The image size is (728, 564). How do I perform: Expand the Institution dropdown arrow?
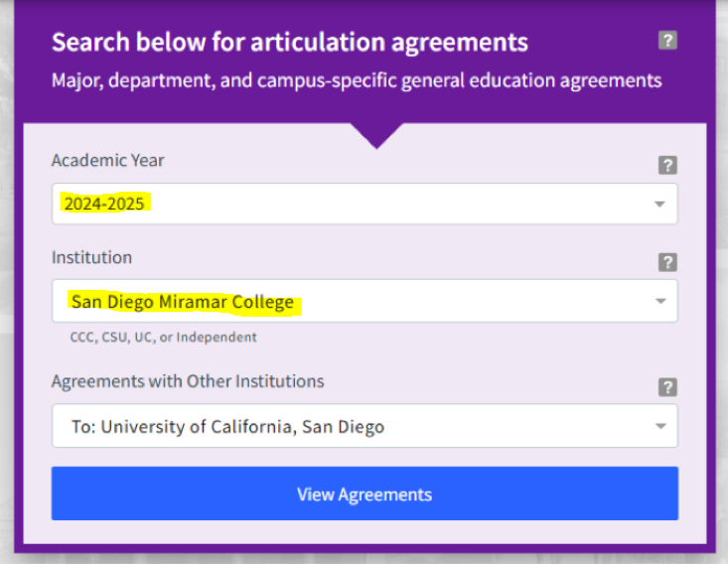tap(659, 302)
